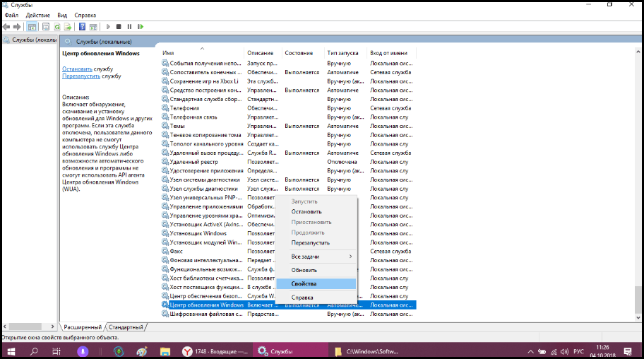Viewport: 644px width, 359px height.
Task: Click the Properties sheet toolbar icon
Action: (x=46, y=27)
